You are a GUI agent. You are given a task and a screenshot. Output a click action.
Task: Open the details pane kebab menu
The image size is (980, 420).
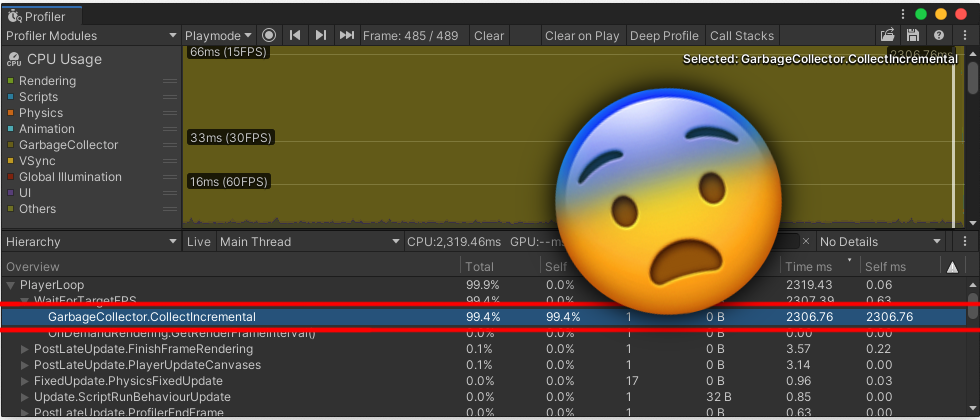pyautogui.click(x=965, y=241)
